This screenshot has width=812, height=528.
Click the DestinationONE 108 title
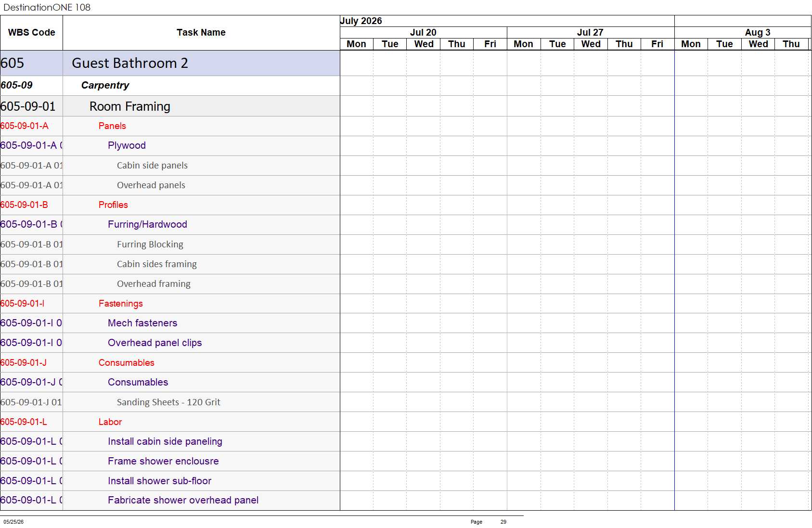(x=47, y=7)
